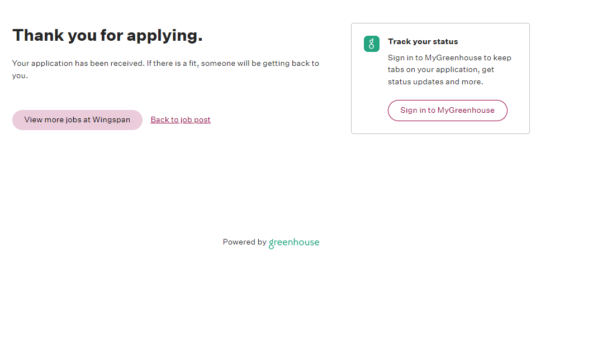Viewport: 602px width, 364px height.
Task: Click the "Powered by" footer text
Action: pos(244,242)
